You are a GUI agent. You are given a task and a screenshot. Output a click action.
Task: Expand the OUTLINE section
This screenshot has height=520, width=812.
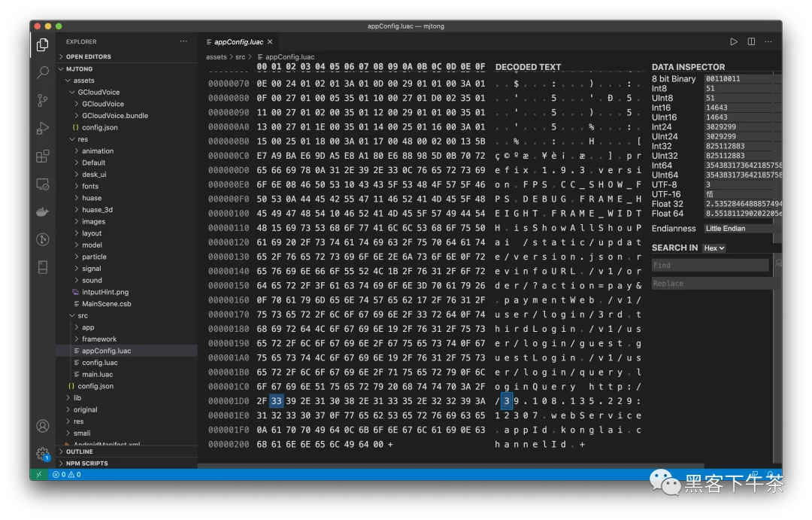click(127, 452)
